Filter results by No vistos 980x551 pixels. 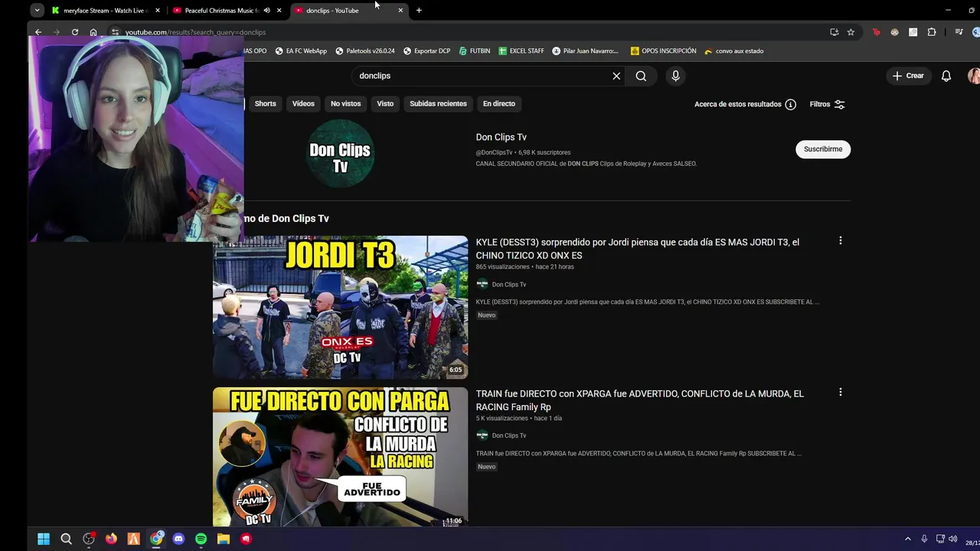tap(345, 103)
